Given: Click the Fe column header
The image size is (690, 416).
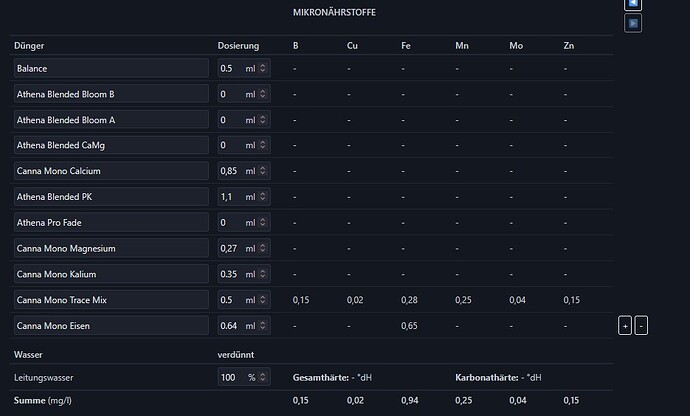Looking at the screenshot, I should point(406,46).
